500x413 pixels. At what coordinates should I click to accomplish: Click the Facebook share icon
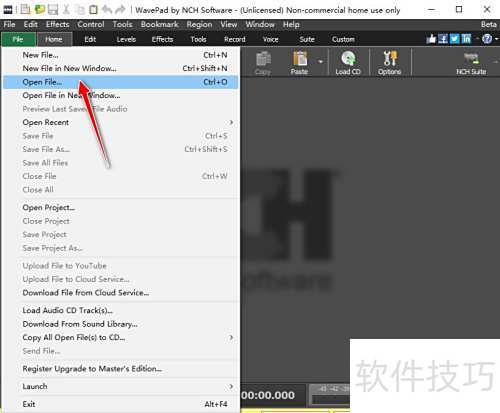click(443, 39)
